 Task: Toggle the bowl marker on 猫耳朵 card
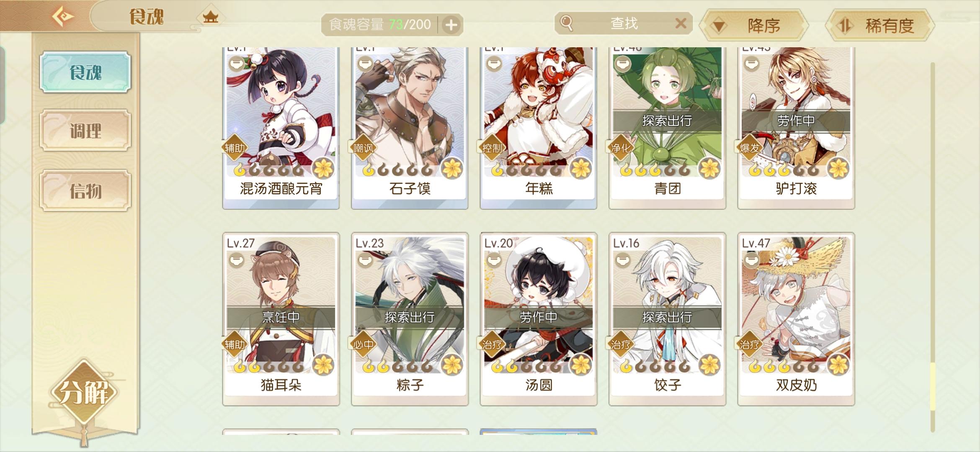[237, 261]
